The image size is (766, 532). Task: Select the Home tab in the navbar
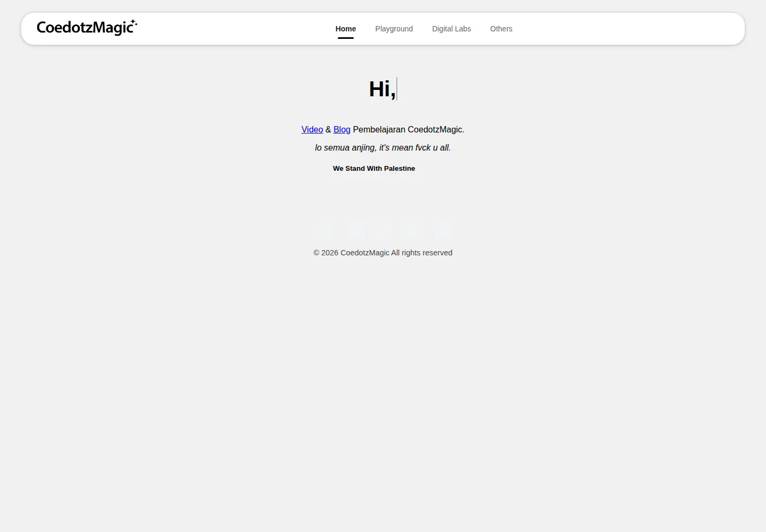346,29
